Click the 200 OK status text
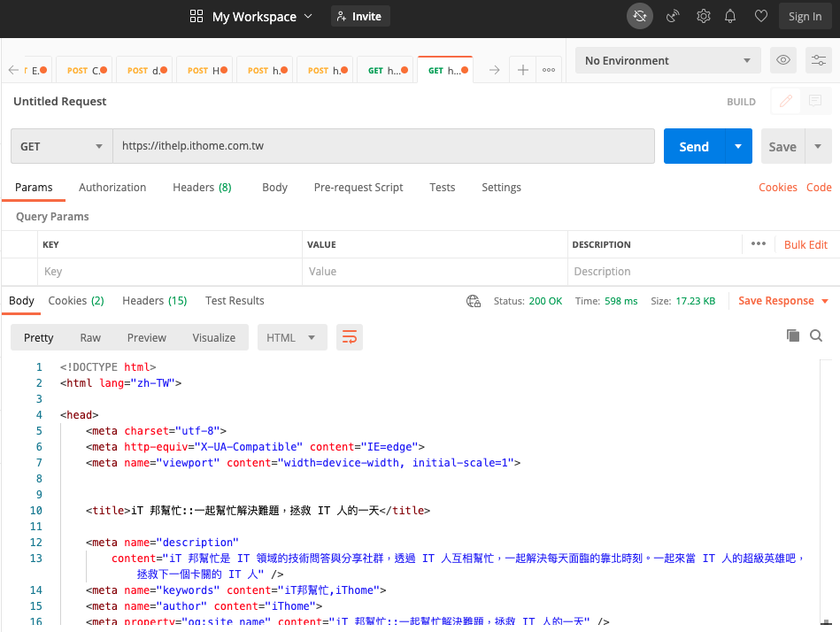The image size is (840, 632). point(545,301)
